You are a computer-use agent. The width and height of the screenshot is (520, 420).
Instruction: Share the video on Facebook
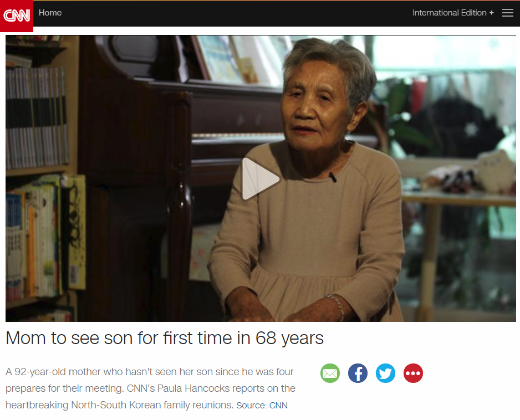pyautogui.click(x=358, y=373)
